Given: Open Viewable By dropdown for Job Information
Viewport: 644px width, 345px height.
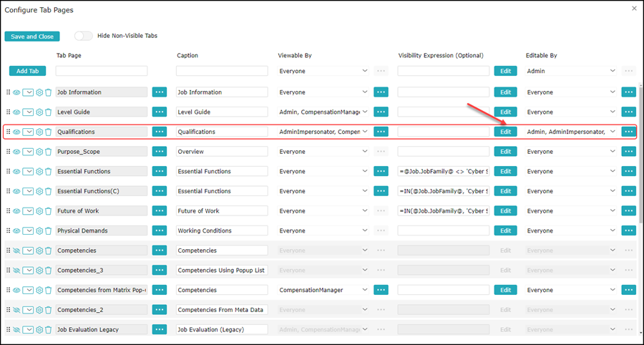Looking at the screenshot, I should 323,92.
